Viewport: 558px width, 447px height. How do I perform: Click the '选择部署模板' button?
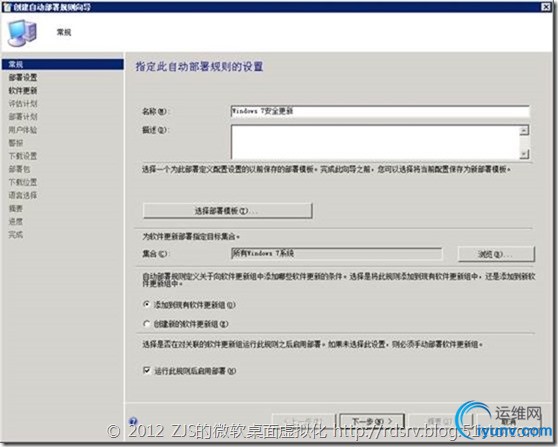pyautogui.click(x=227, y=211)
